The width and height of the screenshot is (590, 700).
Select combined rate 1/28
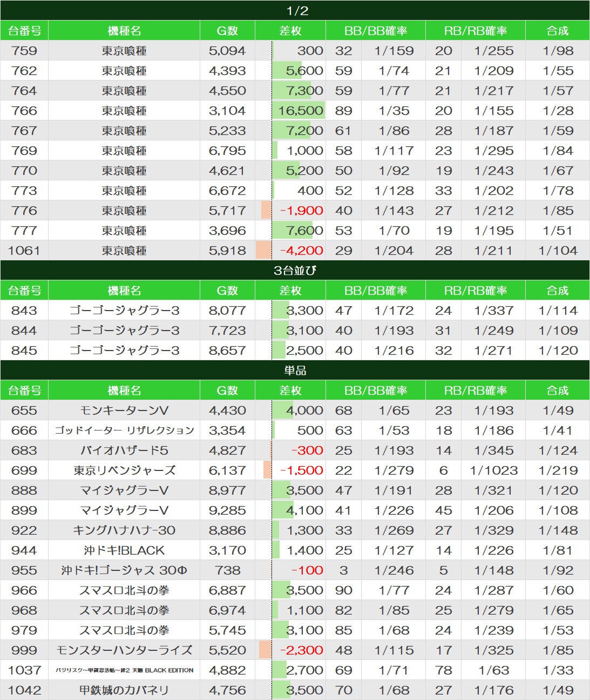[558, 111]
